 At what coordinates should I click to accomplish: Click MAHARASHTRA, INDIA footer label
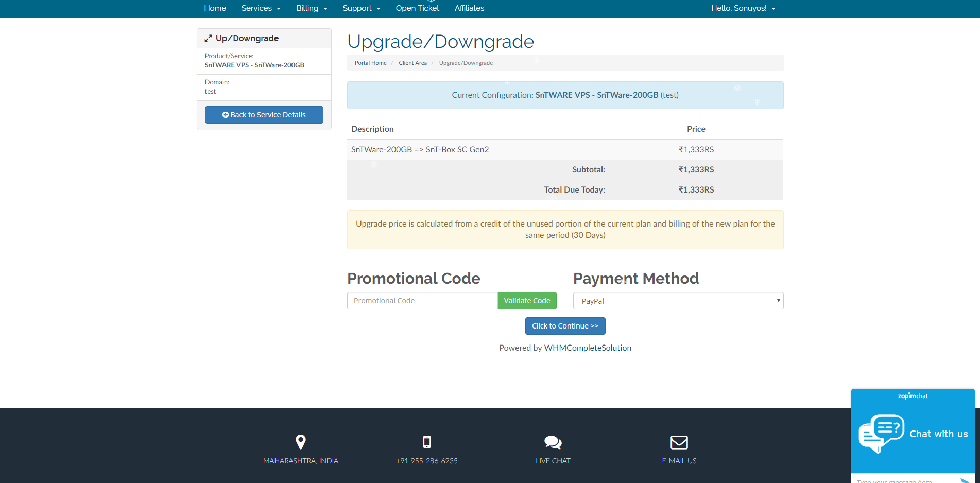tap(301, 461)
